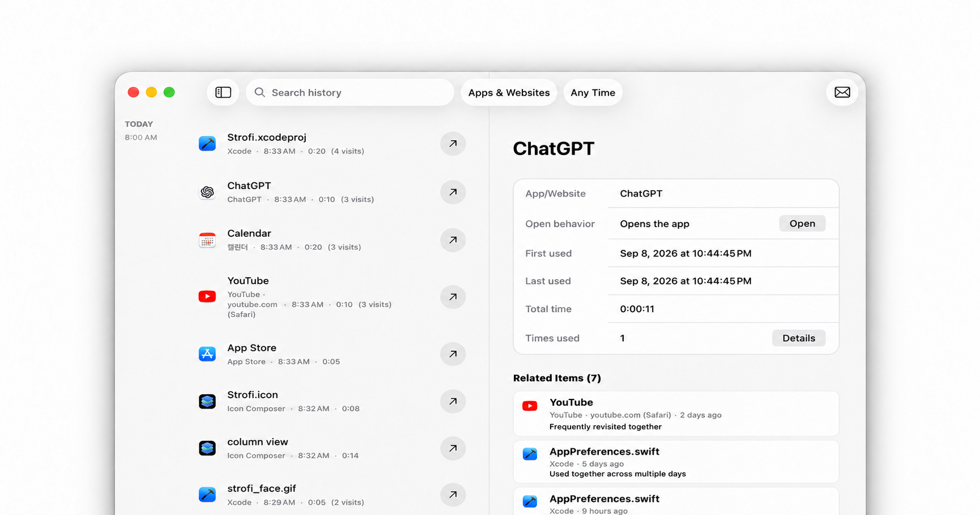Click Icon Composer icon beside column view
This screenshot has width=980, height=515.
click(207, 448)
